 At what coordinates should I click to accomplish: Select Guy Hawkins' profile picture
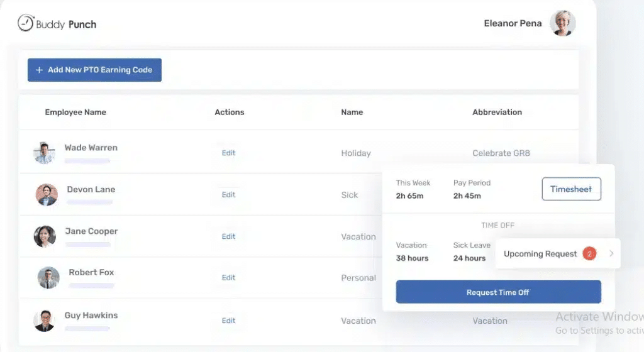(x=45, y=321)
